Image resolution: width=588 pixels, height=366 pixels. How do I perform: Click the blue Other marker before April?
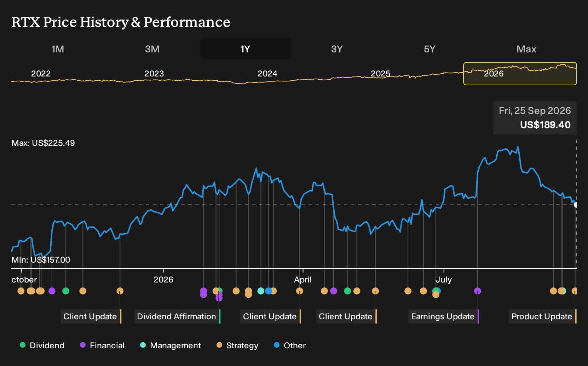(x=269, y=291)
